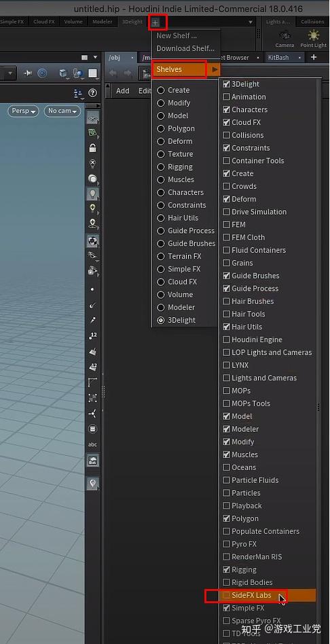Toggle the display primitive normals icon

click(93, 352)
